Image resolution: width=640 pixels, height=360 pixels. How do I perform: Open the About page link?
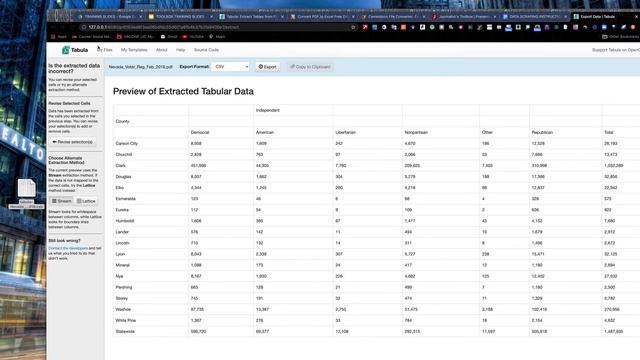[162, 50]
